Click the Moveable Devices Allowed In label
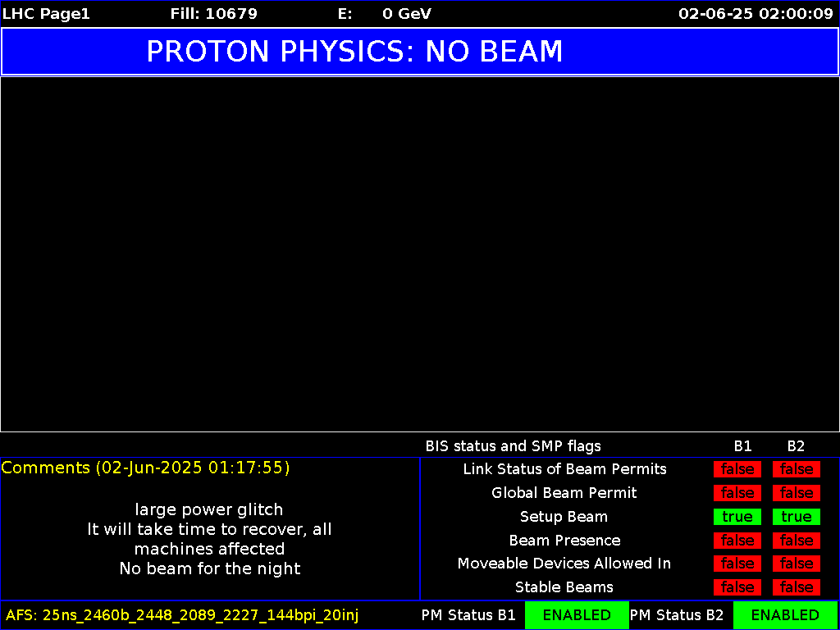840x630 pixels. click(564, 564)
